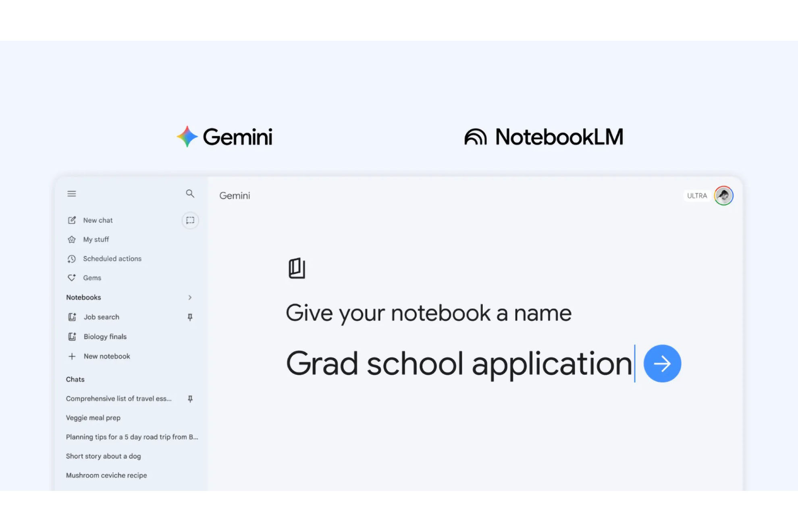
Task: Open the Scheduled actions menu item
Action: tap(112, 259)
